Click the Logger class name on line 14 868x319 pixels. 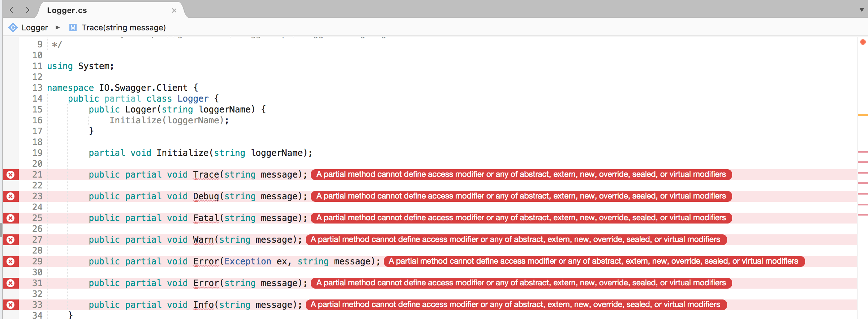click(193, 99)
